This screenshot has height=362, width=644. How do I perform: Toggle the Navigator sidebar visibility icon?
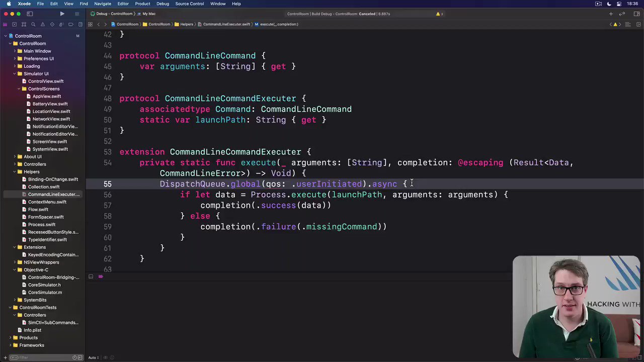click(30, 14)
